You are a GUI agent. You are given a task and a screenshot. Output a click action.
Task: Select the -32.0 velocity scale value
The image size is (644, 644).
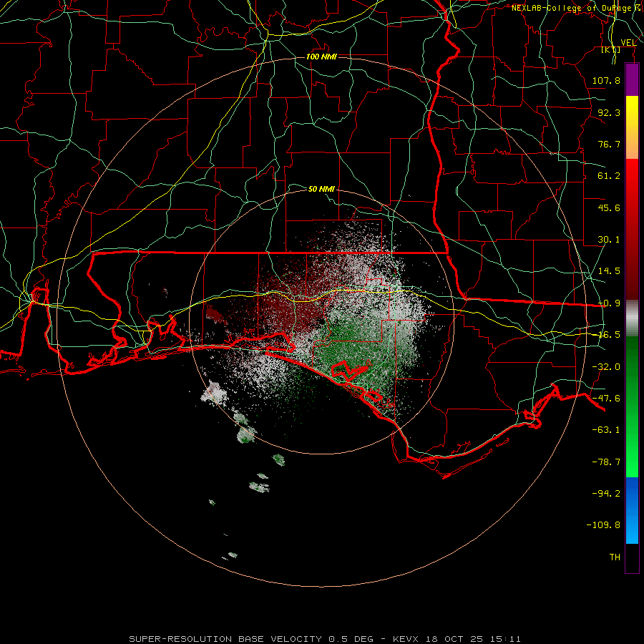[606, 367]
